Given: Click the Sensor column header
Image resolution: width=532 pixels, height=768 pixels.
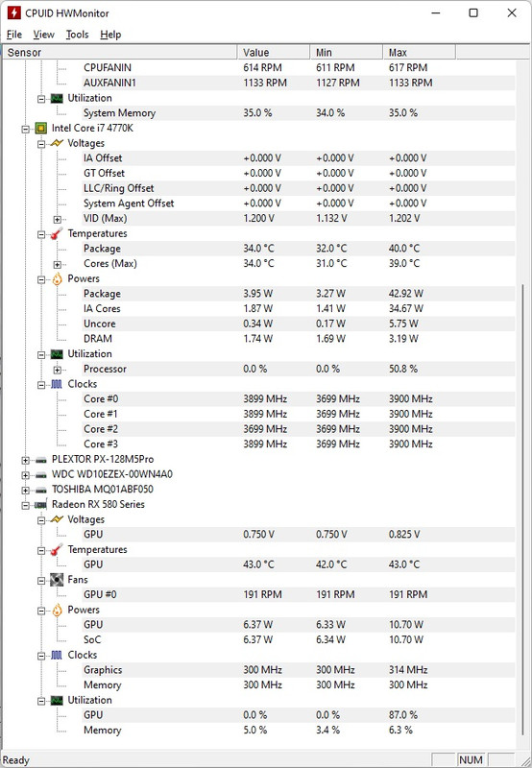Looking at the screenshot, I should click(x=120, y=53).
